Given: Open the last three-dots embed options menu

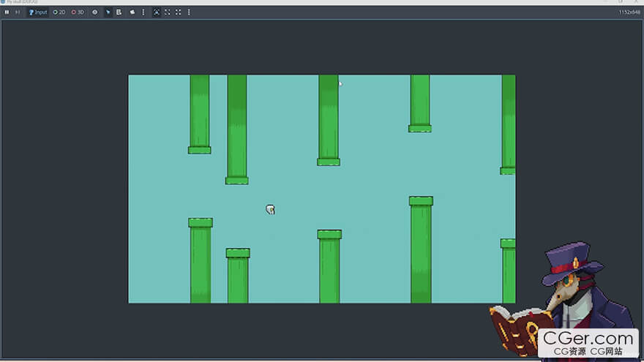Looking at the screenshot, I should pos(189,12).
